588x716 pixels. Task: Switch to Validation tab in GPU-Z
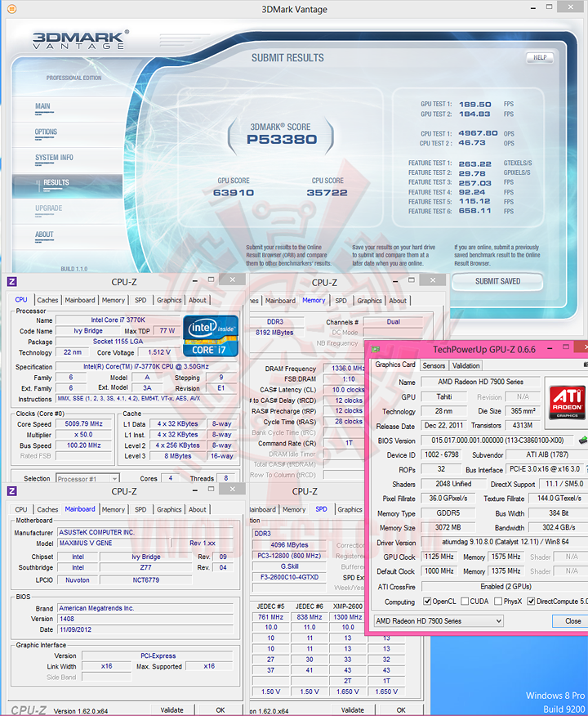click(x=465, y=365)
